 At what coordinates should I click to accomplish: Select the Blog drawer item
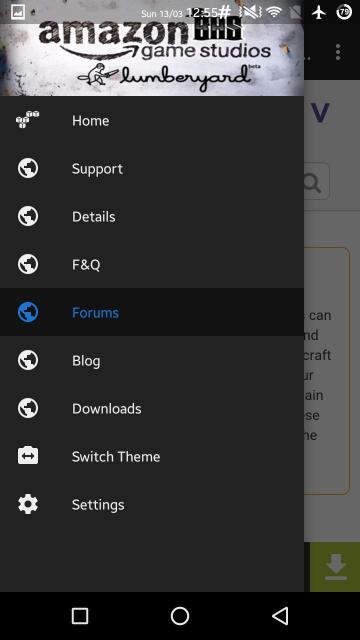(152, 360)
